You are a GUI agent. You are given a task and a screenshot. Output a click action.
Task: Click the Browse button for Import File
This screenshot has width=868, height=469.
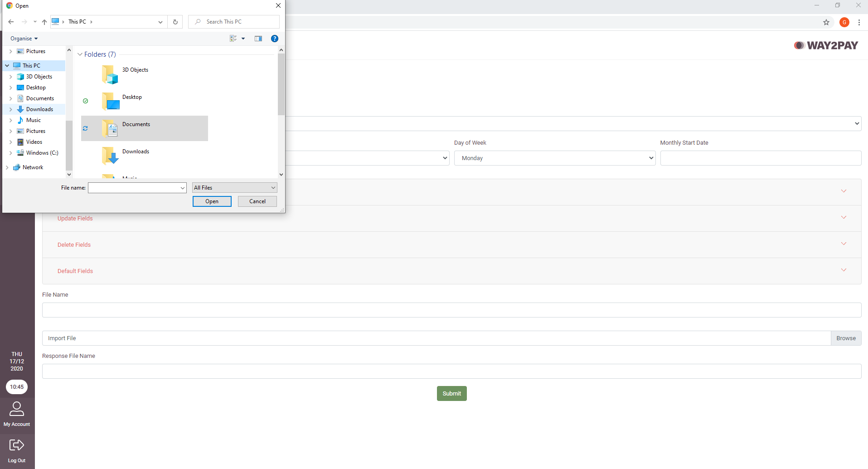tap(846, 338)
